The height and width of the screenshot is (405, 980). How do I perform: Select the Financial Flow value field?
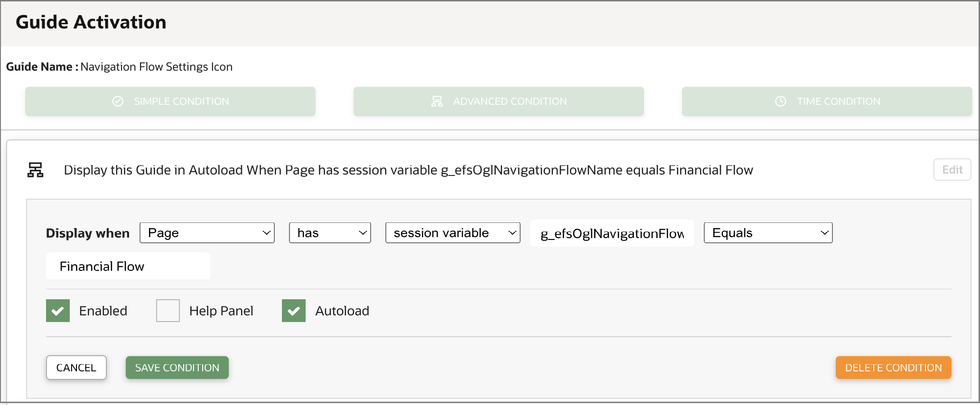pos(127,266)
